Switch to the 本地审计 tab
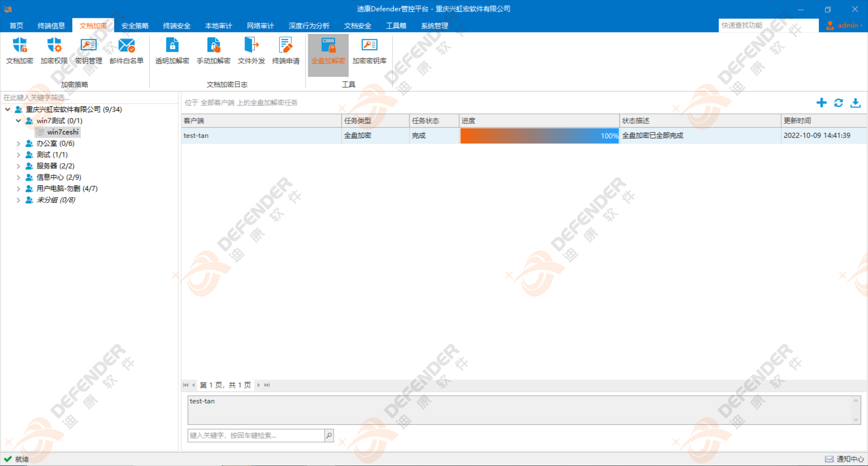868x466 pixels. point(218,26)
